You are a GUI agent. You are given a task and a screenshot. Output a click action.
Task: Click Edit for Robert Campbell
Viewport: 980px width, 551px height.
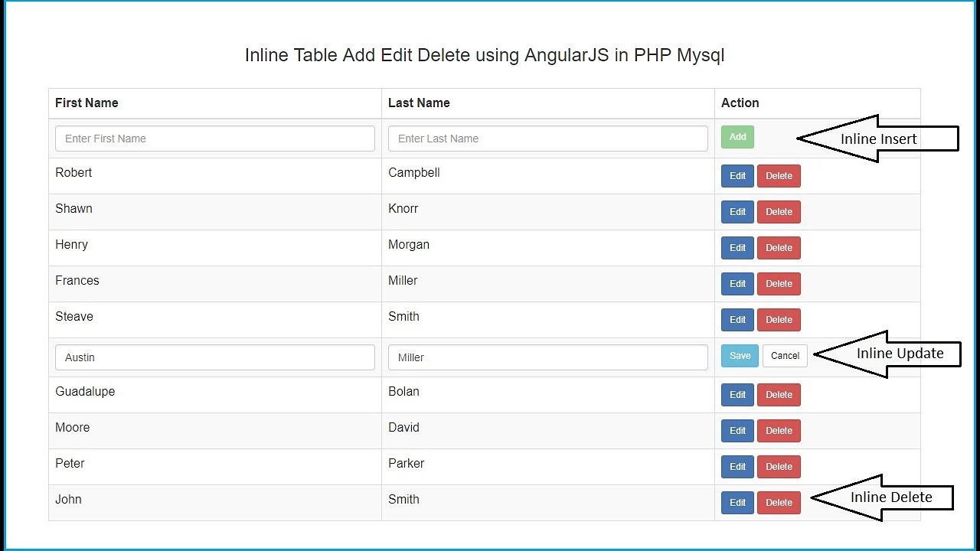click(x=737, y=176)
